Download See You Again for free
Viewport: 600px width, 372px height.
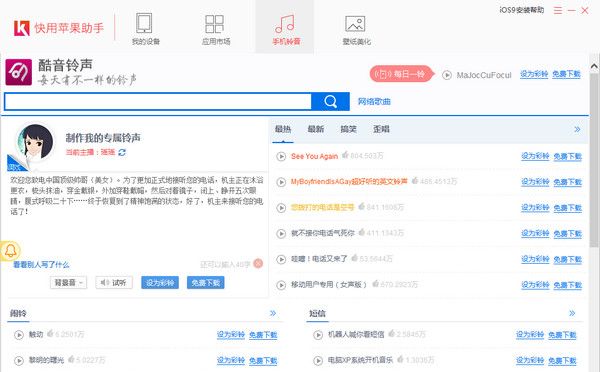[x=567, y=156]
